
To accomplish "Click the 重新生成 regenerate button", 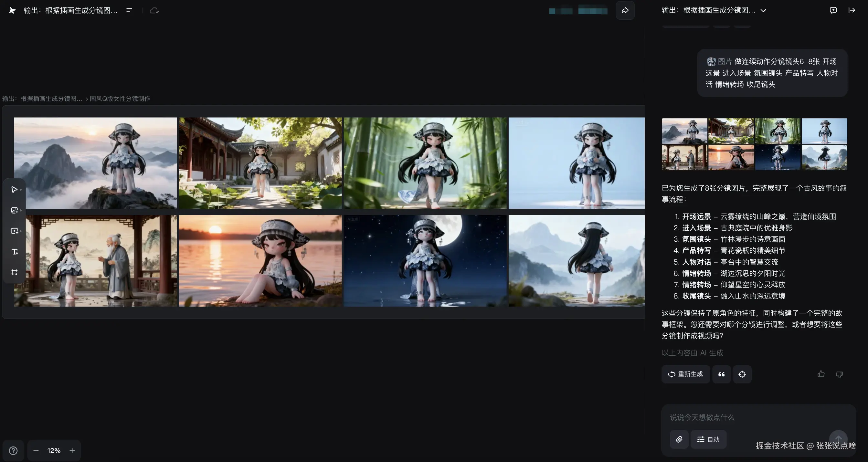I will 685,374.
